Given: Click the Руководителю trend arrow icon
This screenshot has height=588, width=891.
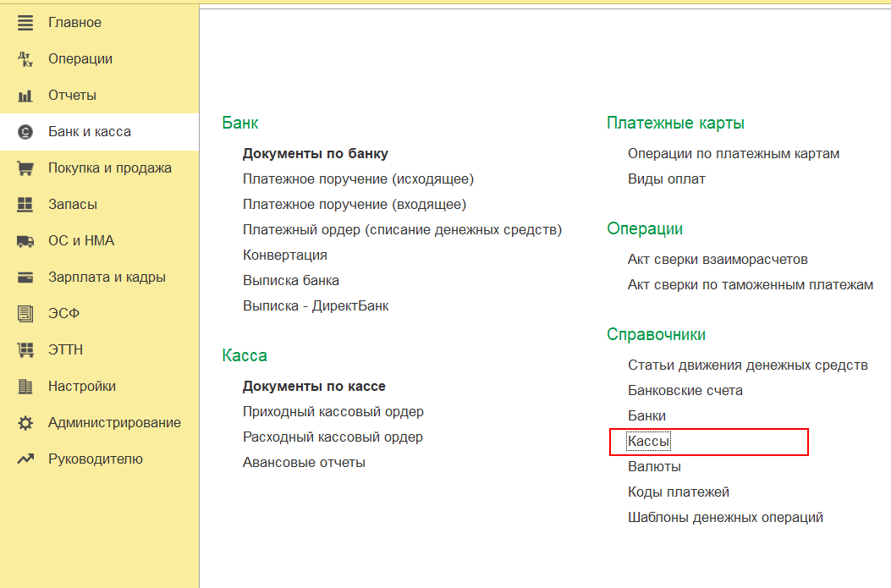Looking at the screenshot, I should [x=25, y=459].
